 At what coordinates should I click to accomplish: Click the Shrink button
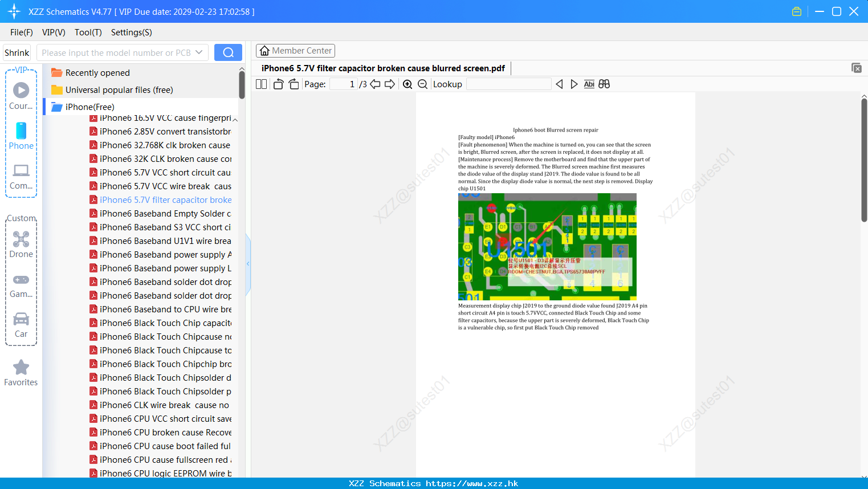click(x=17, y=52)
